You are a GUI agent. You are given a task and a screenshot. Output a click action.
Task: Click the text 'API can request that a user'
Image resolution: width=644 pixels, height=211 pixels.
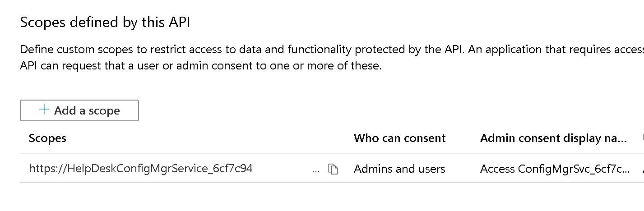point(88,65)
